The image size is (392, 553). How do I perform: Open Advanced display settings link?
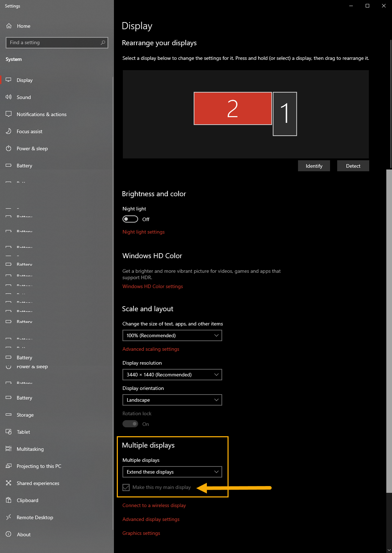tap(151, 519)
